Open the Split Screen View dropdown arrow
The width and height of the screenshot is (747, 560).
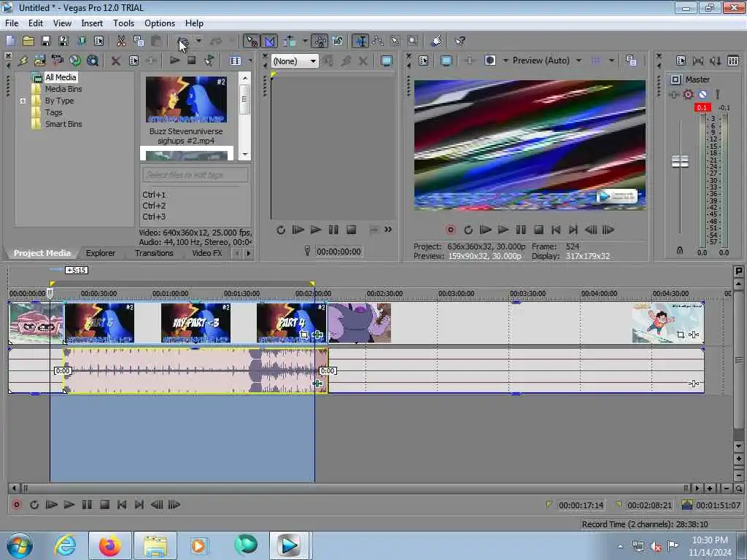pos(506,61)
